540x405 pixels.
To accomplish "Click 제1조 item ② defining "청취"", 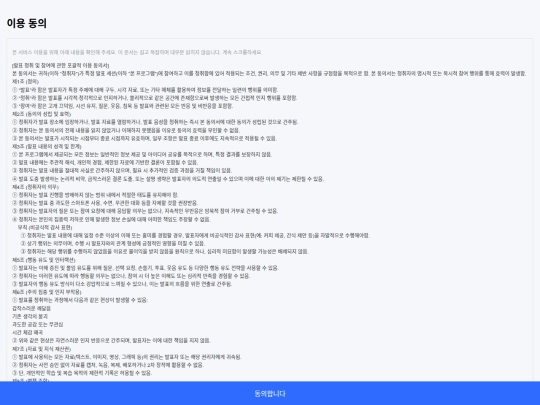I will click(155, 98).
